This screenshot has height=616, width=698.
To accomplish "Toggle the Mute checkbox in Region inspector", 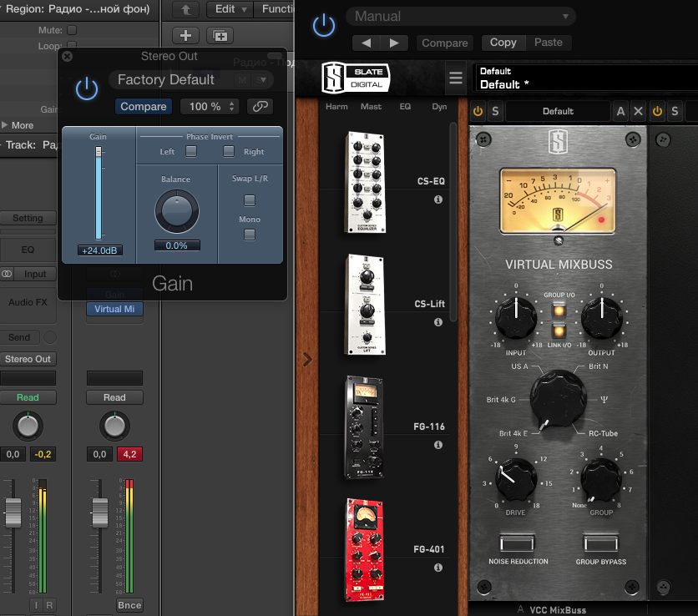I will pos(72,30).
